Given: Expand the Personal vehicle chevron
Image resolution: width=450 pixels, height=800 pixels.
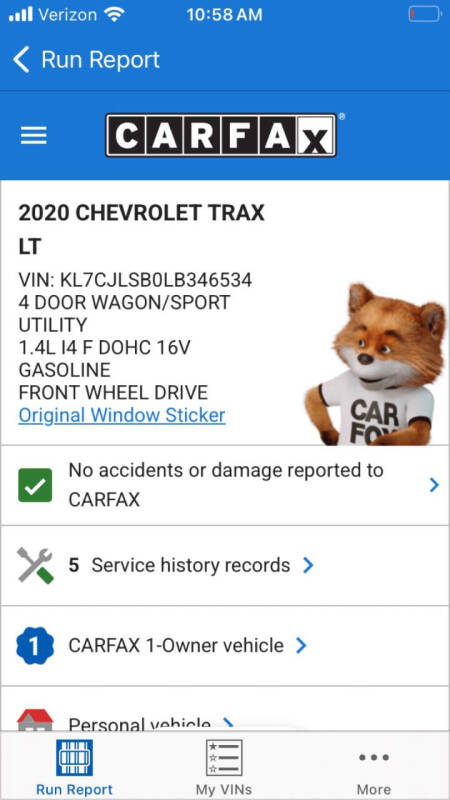Looking at the screenshot, I should (x=229, y=723).
